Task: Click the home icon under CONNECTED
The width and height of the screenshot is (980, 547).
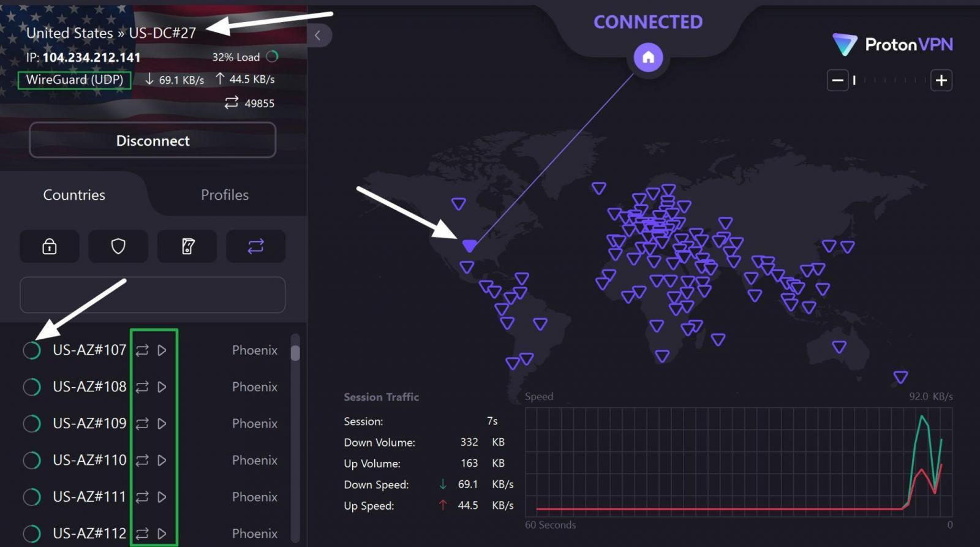Action: click(648, 57)
